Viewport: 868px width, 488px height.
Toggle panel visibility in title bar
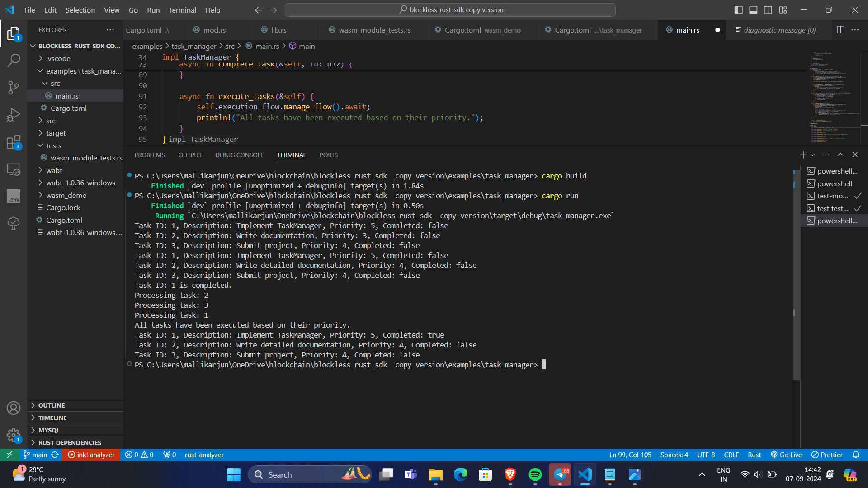[753, 10]
